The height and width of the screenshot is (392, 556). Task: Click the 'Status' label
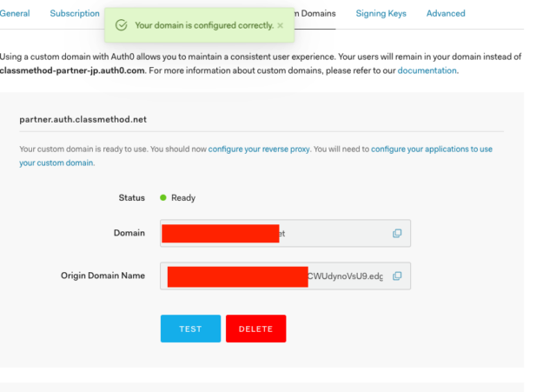tap(131, 198)
